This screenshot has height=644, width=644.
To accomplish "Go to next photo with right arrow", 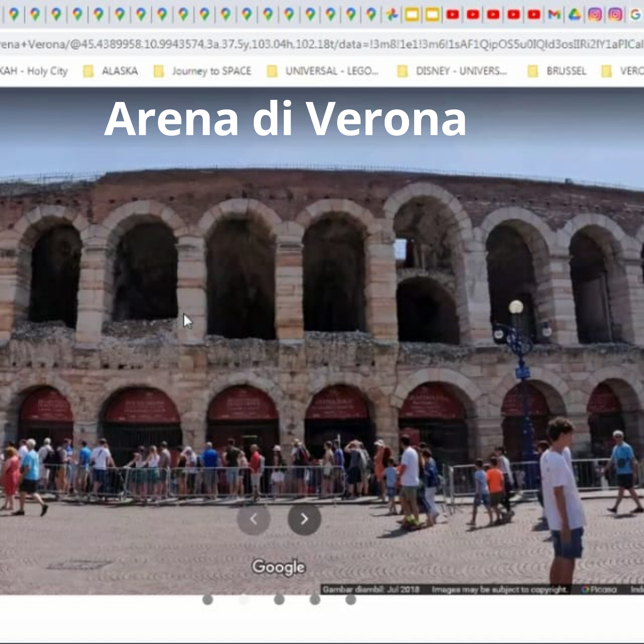I will coord(304,519).
